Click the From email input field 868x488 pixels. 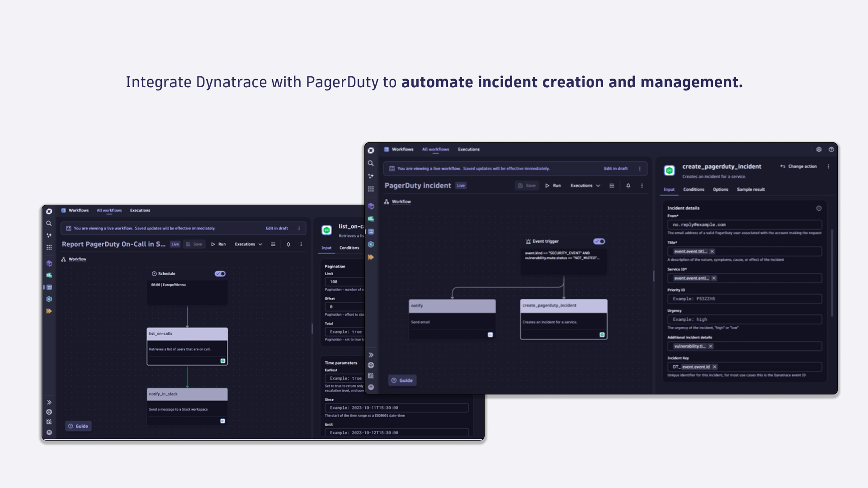pyautogui.click(x=744, y=225)
